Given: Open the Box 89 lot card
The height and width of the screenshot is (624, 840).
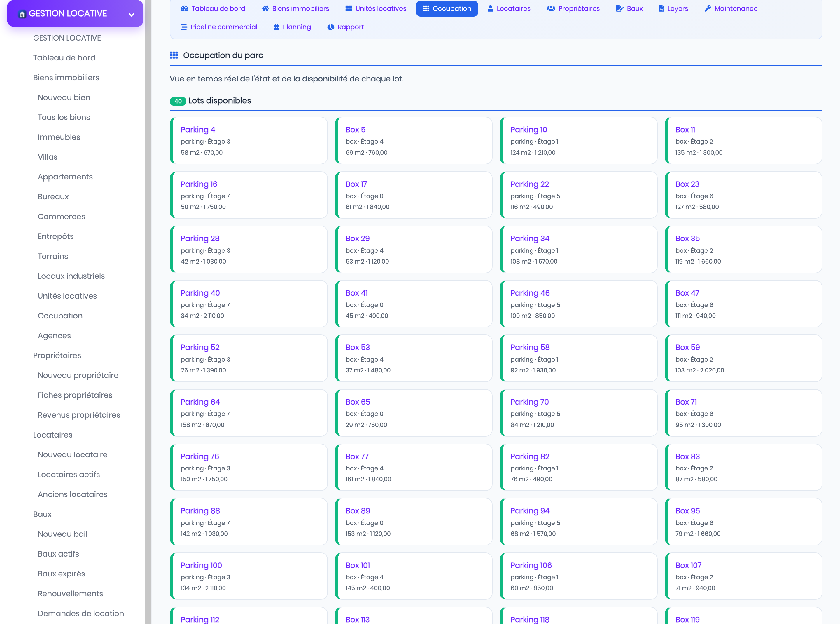Looking at the screenshot, I should pos(414,522).
